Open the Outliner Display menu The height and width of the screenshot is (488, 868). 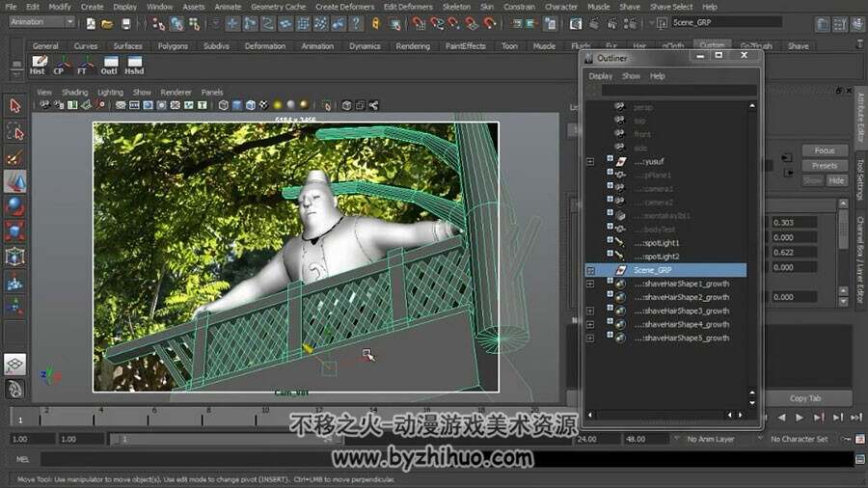(x=601, y=76)
